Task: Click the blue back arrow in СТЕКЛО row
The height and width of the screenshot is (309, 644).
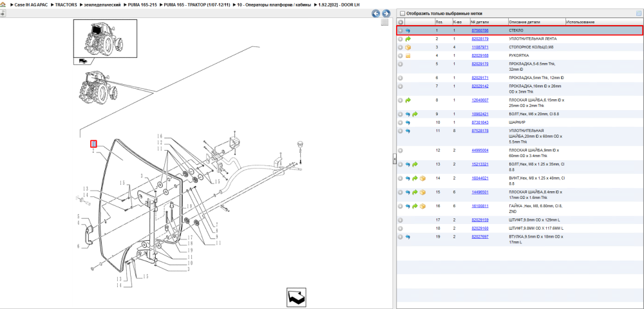Action: (x=408, y=31)
